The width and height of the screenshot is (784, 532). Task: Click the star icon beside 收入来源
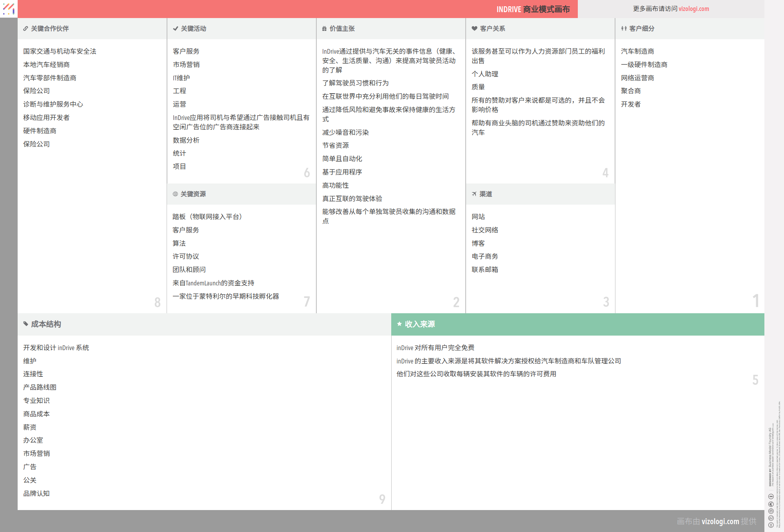(399, 324)
